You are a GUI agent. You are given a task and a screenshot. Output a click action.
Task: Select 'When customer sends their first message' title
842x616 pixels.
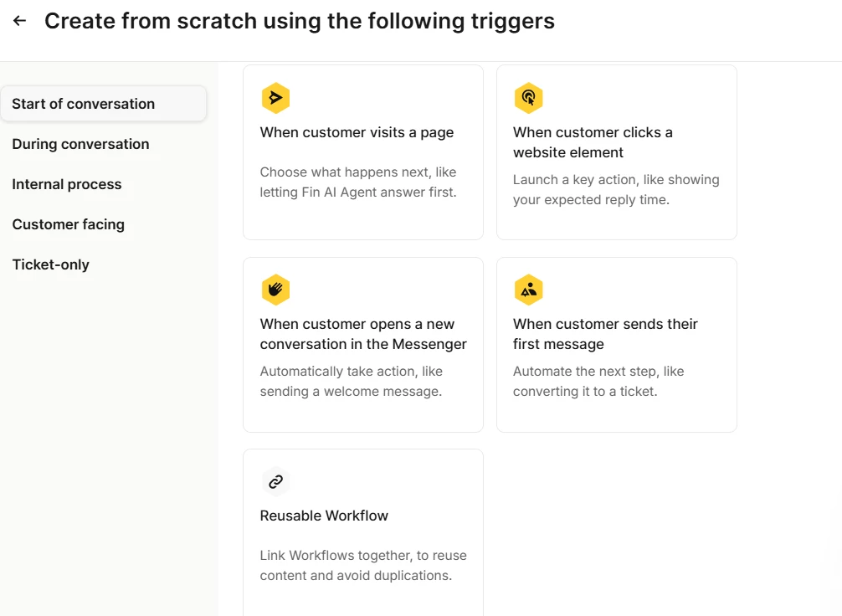pos(605,334)
